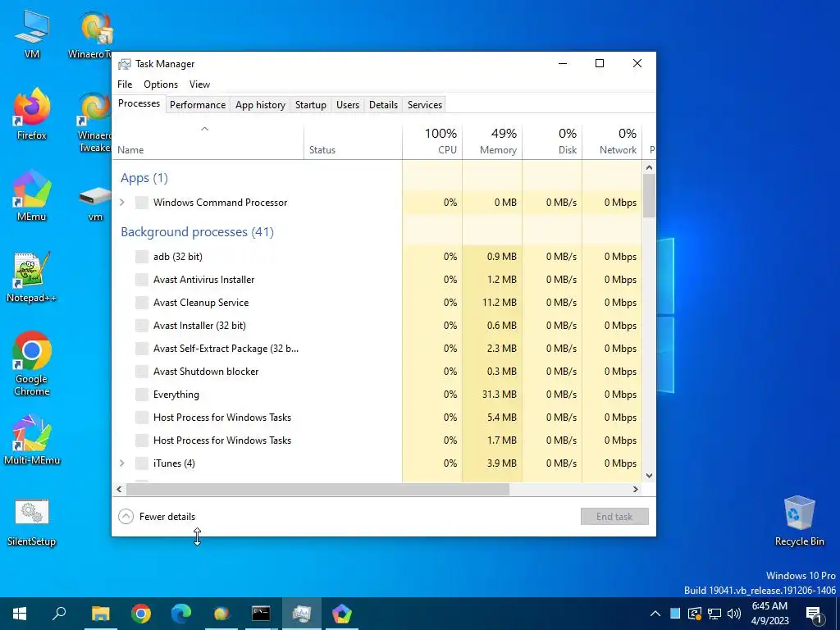The image size is (840, 630).
Task: Click the Task Manager title bar icon
Action: (x=125, y=64)
